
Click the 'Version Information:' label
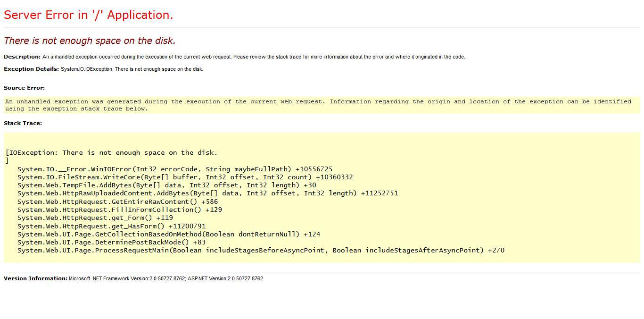(35, 278)
